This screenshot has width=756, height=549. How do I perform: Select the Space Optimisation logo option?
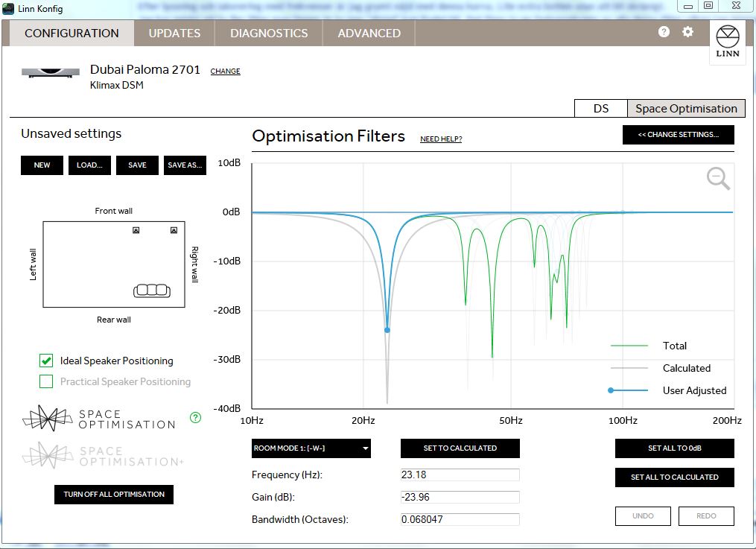click(x=99, y=419)
